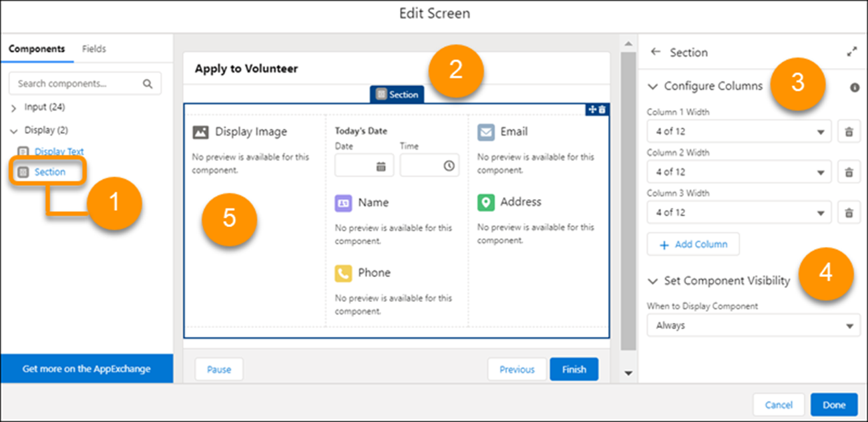Collapse the Display components group
This screenshot has height=422, width=868.
[13, 130]
